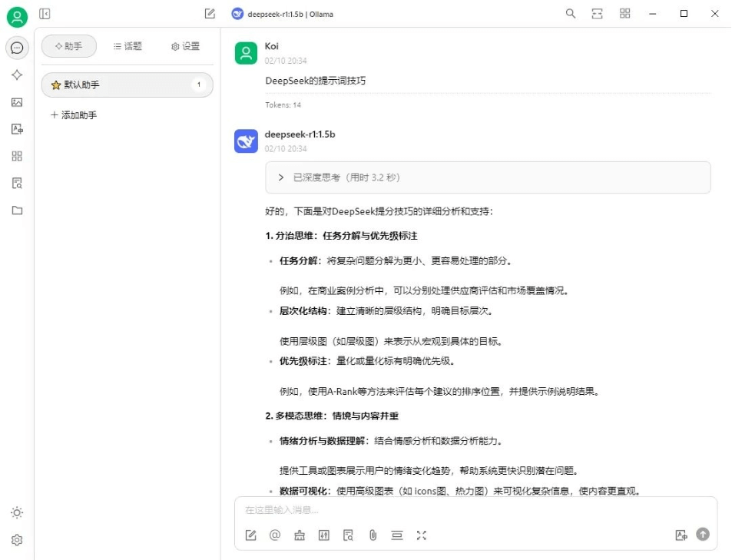
Task: Clear the context with the broom icon
Action: 300,535
